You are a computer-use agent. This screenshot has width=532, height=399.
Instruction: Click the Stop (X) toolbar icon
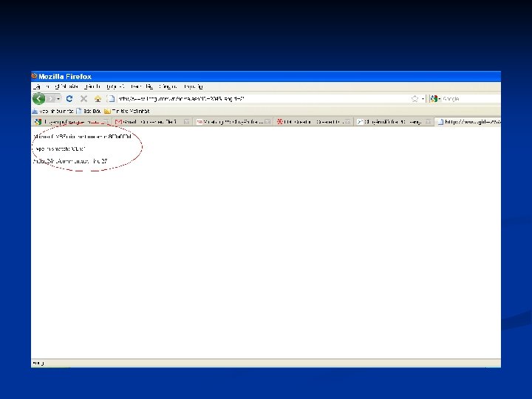pyautogui.click(x=83, y=99)
